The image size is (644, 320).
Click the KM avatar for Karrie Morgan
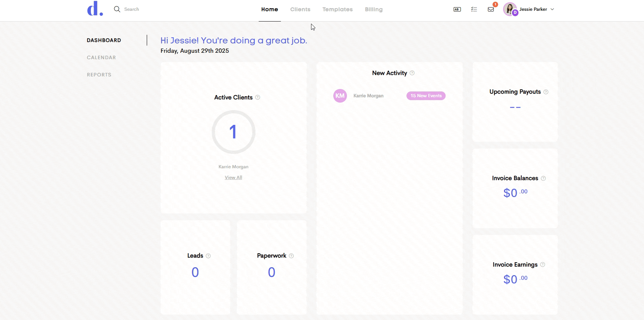pyautogui.click(x=340, y=96)
